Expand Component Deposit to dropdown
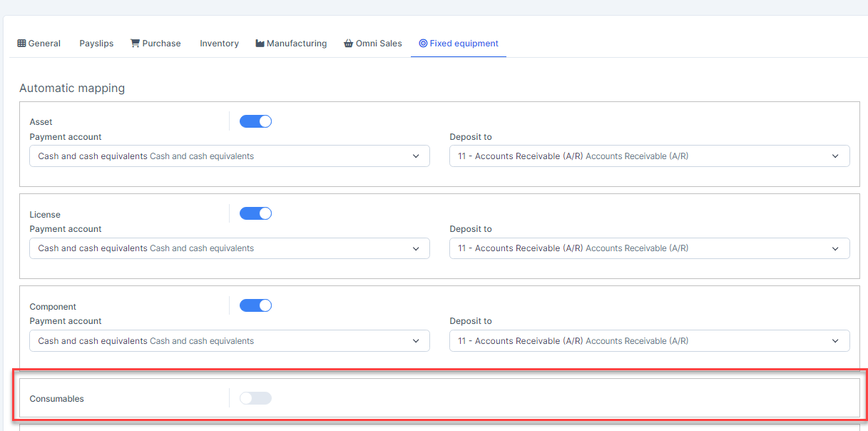Screen dimensions: 868x431 click(x=649, y=341)
